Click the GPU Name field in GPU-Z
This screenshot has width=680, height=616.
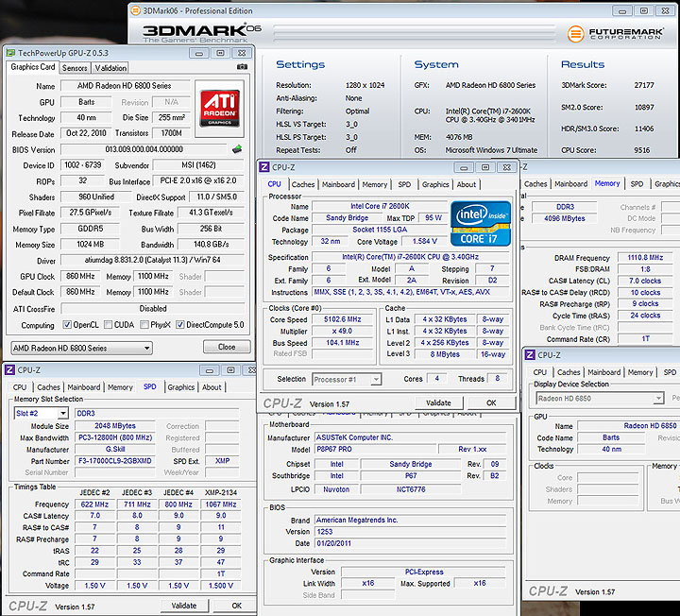click(x=125, y=85)
